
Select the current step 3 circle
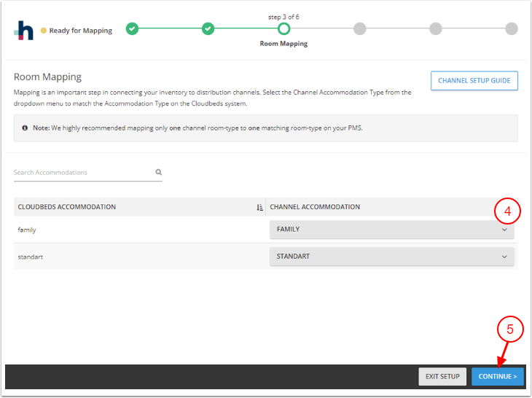[x=283, y=29]
